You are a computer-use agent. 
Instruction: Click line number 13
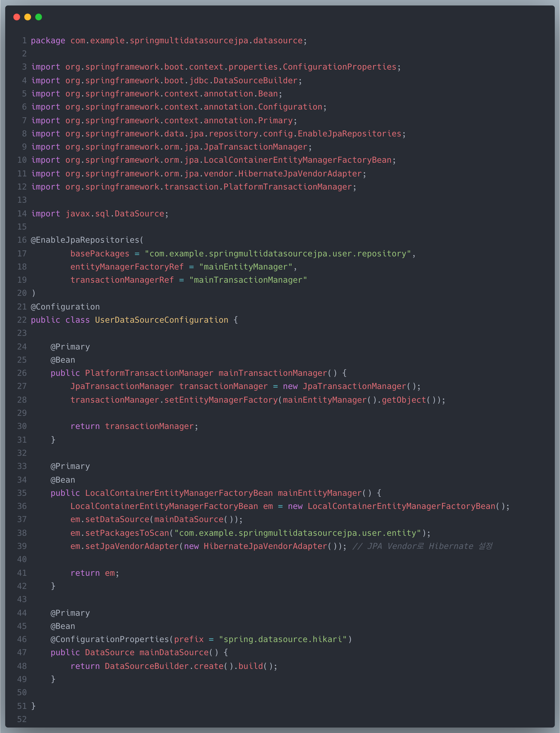(x=22, y=200)
